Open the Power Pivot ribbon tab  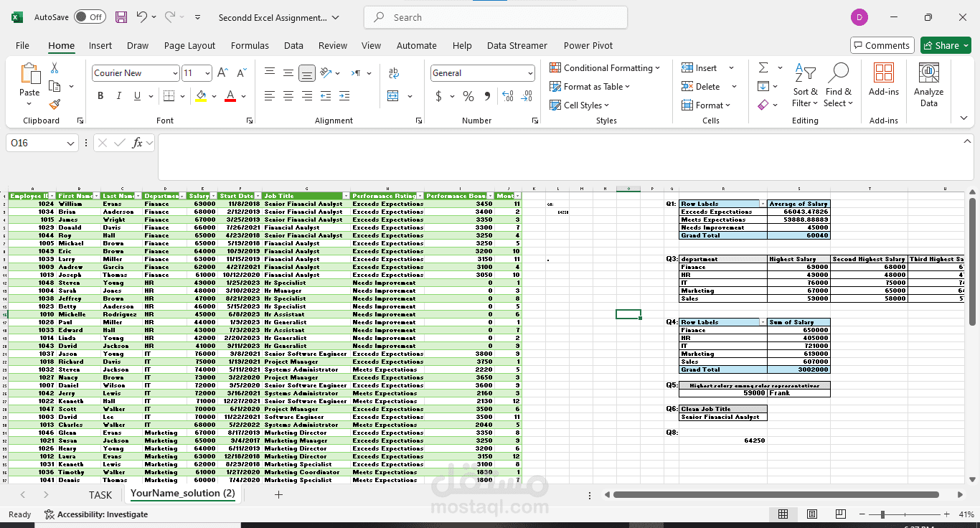coord(588,45)
